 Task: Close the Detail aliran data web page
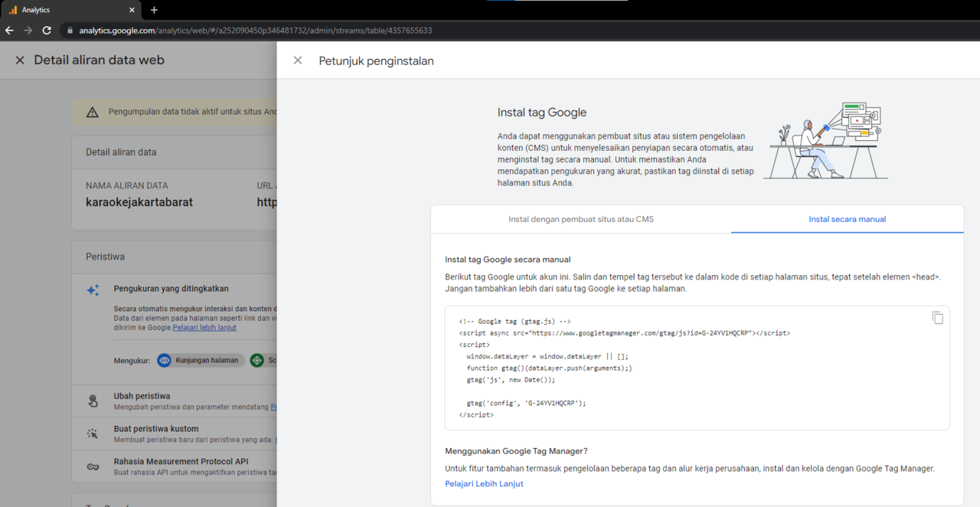(20, 60)
